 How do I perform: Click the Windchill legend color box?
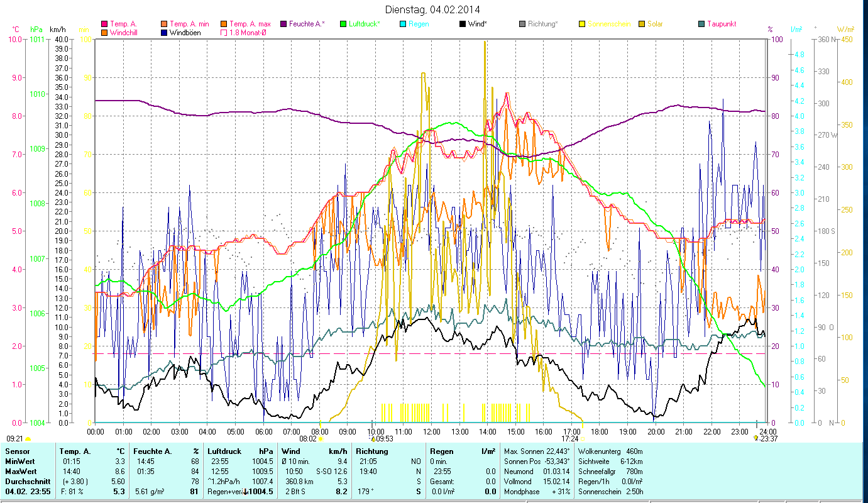(103, 32)
